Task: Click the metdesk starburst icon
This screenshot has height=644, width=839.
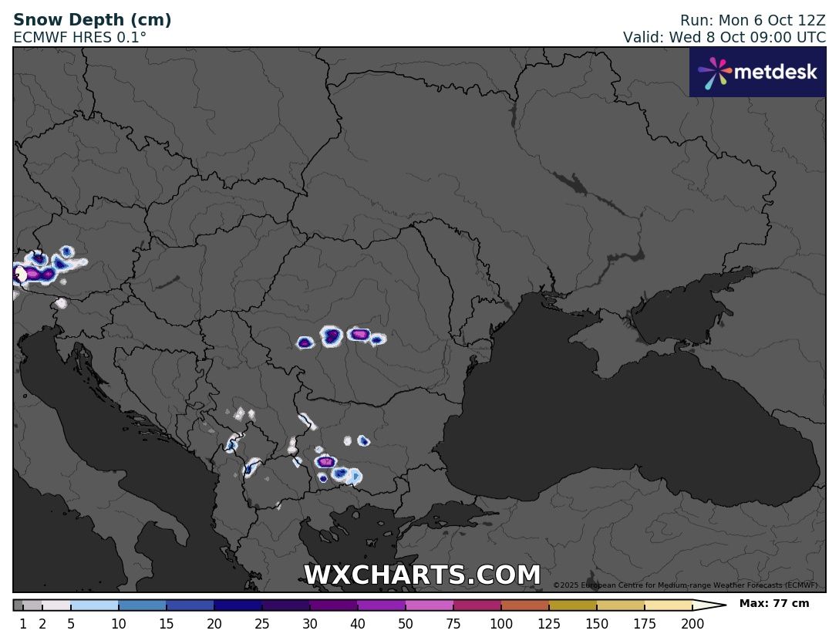Action: pyautogui.click(x=715, y=72)
